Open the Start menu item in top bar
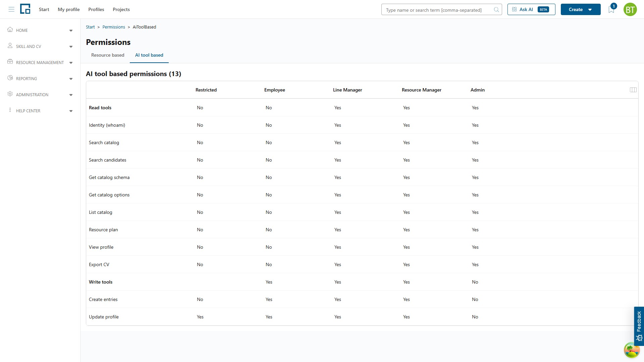This screenshot has height=362, width=644. 44,9
